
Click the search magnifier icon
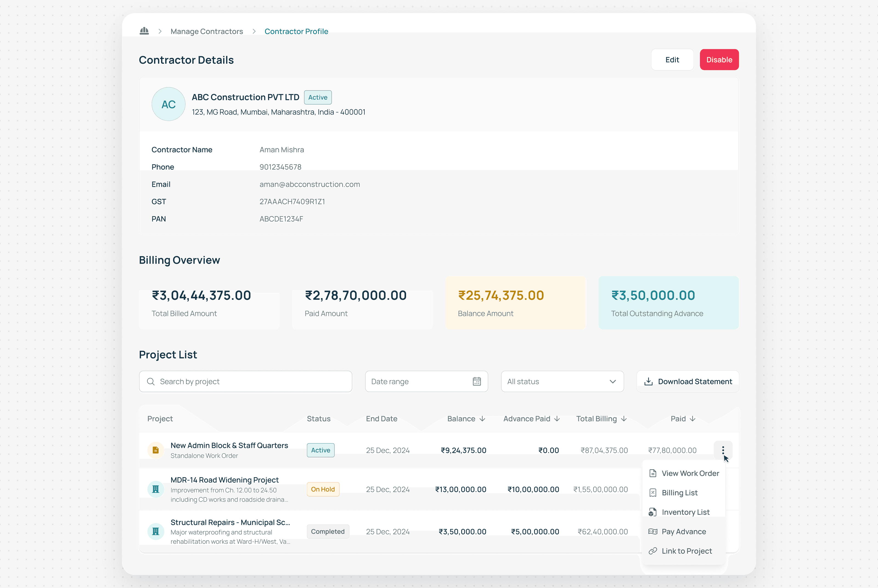pyautogui.click(x=151, y=381)
